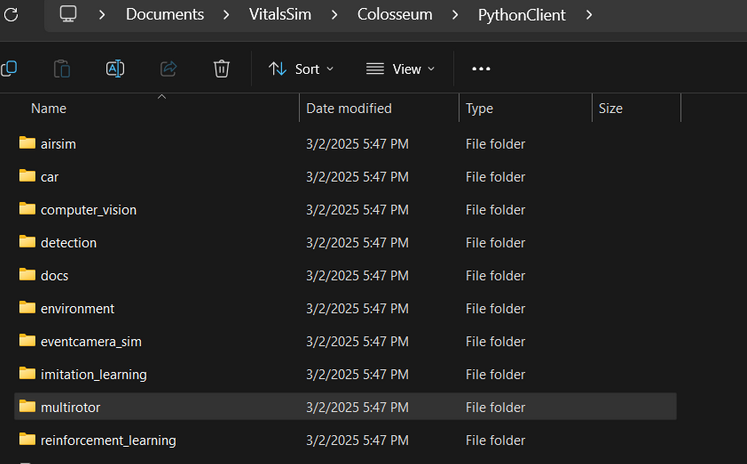Screen dimensions: 747x464
Task: Select the reinforcement_learning folder name
Action: coord(109,440)
